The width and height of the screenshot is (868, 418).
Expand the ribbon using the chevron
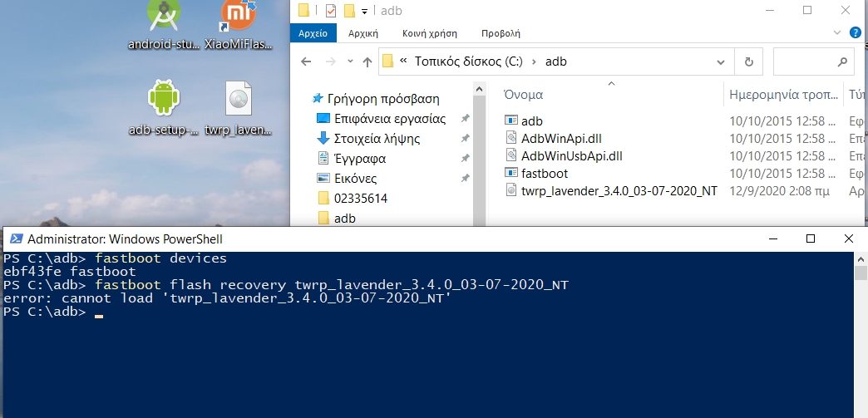[835, 34]
